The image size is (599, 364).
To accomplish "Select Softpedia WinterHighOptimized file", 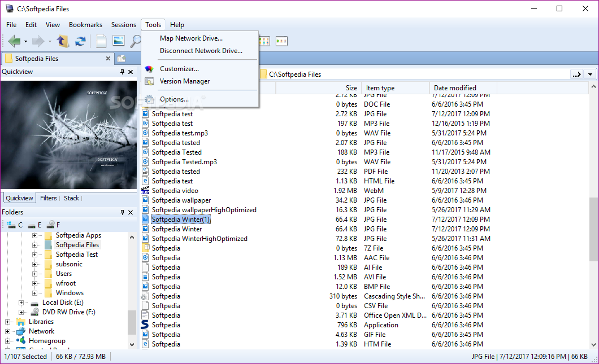I will coord(199,239).
